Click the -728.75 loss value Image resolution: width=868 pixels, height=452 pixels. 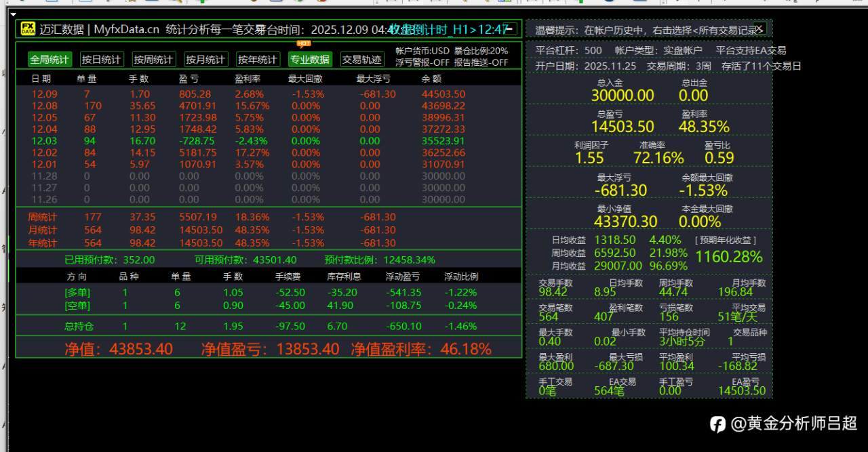pos(196,141)
